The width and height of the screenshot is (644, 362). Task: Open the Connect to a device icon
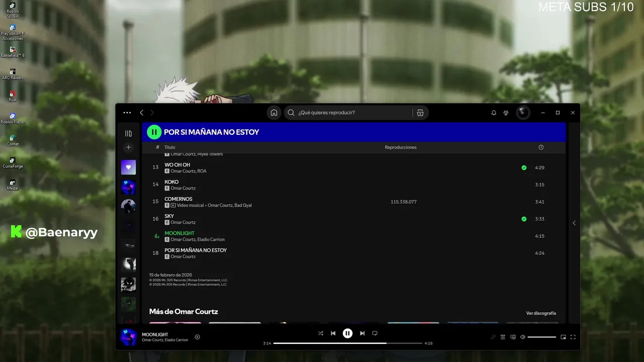(513, 337)
